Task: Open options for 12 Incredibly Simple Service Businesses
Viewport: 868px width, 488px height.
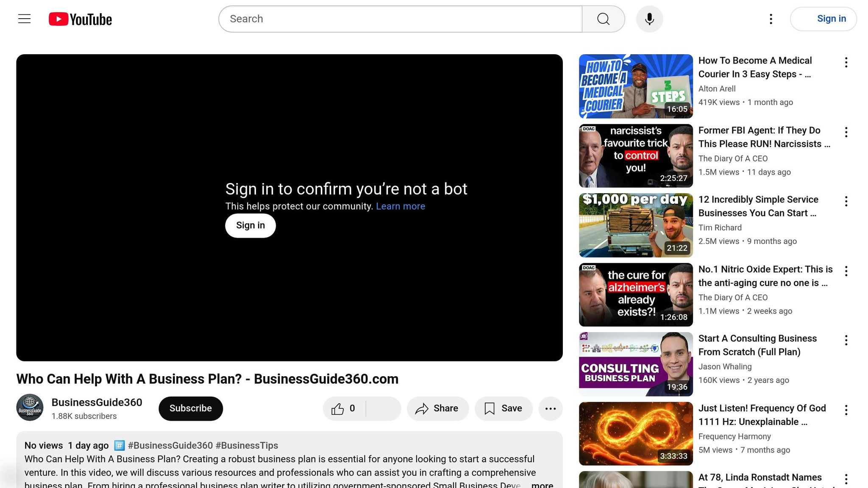Action: pos(846,201)
